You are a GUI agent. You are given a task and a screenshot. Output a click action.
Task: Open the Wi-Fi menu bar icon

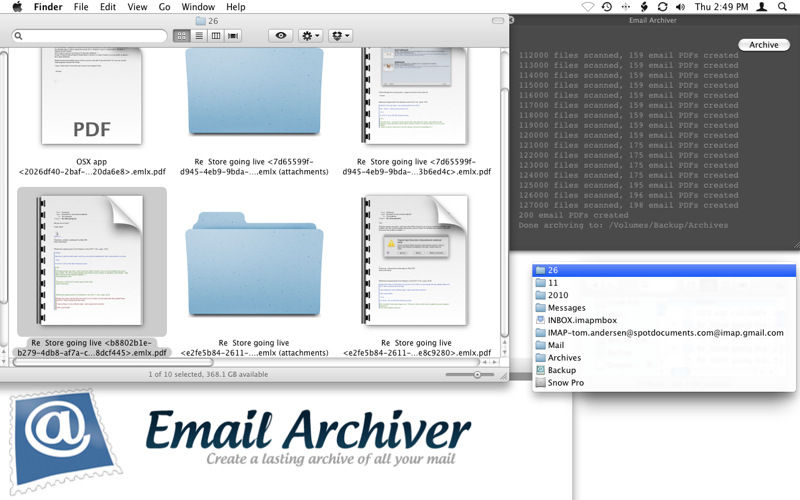click(x=588, y=7)
